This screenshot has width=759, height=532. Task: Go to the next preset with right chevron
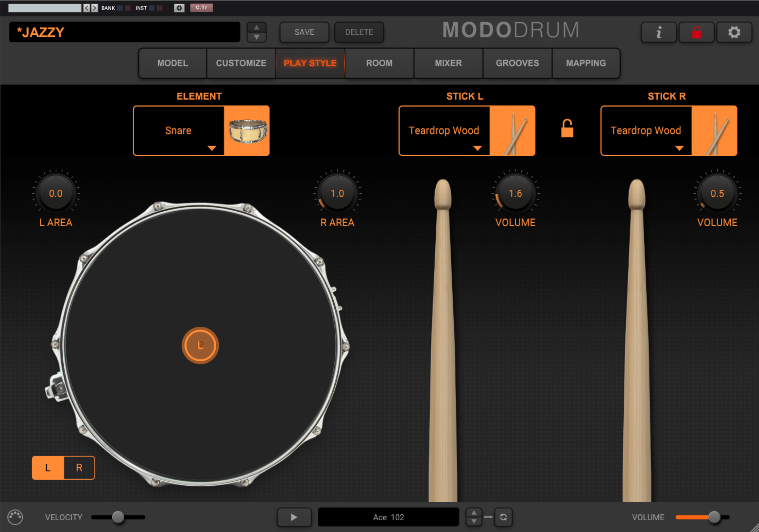pos(94,8)
